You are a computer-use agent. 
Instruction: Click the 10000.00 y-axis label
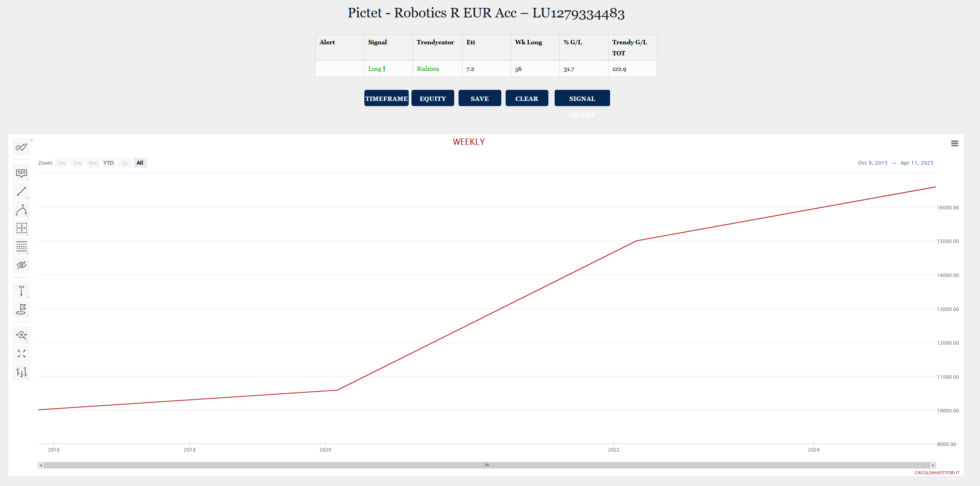pos(948,410)
